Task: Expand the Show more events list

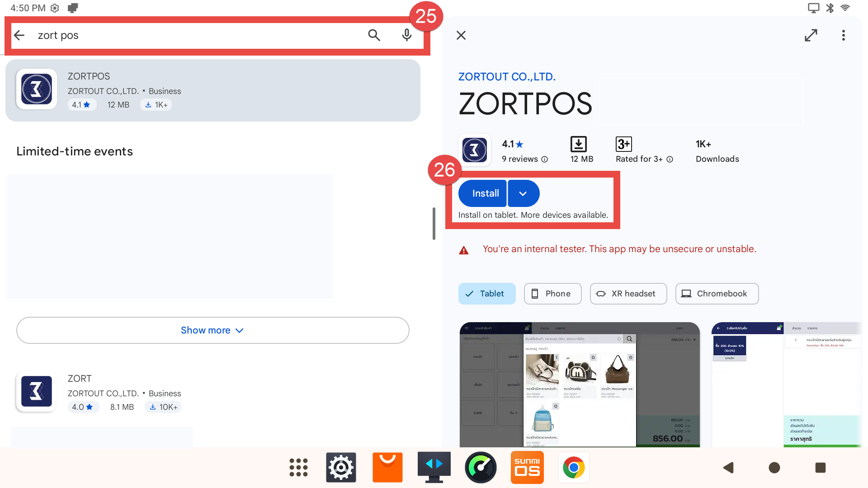Action: coord(212,330)
